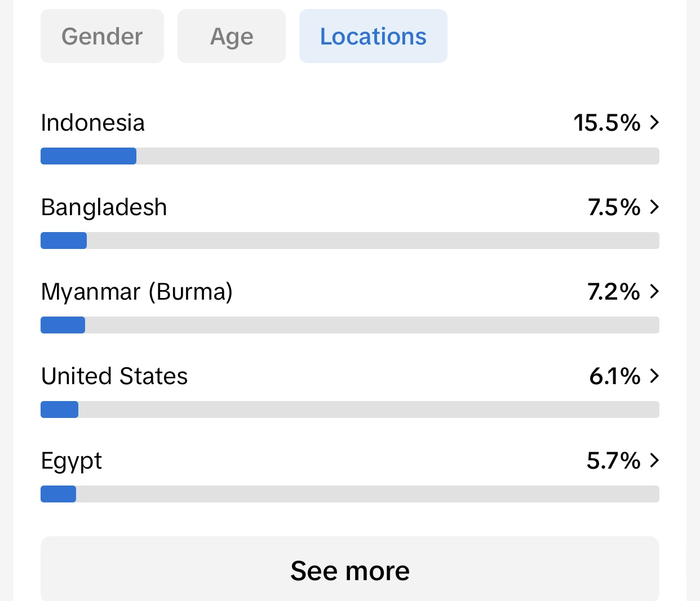Click the Bangladesh percentage bar
The width and height of the screenshot is (700, 601).
click(350, 241)
